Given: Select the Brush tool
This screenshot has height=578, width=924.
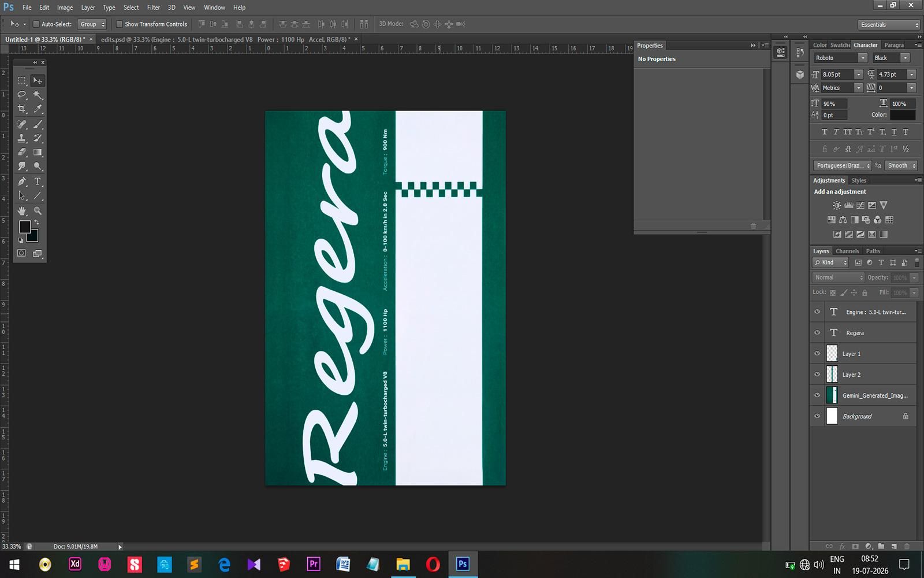Looking at the screenshot, I should [38, 124].
